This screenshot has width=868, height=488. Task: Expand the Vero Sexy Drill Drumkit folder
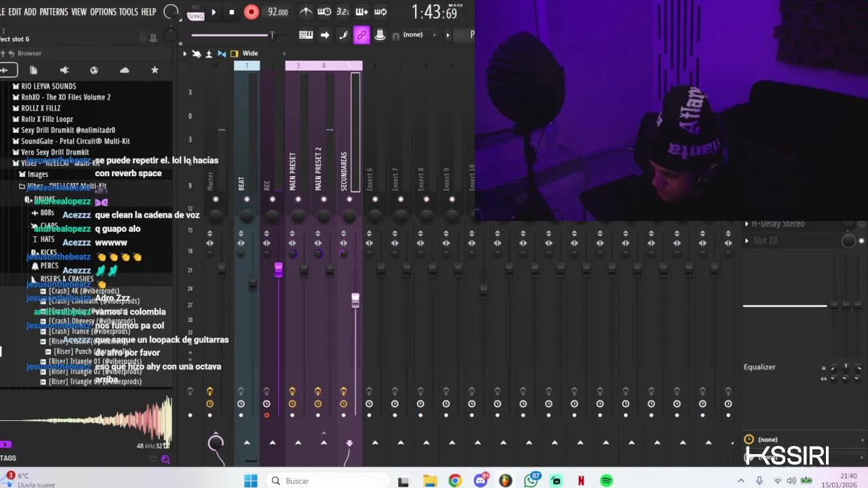point(51,152)
